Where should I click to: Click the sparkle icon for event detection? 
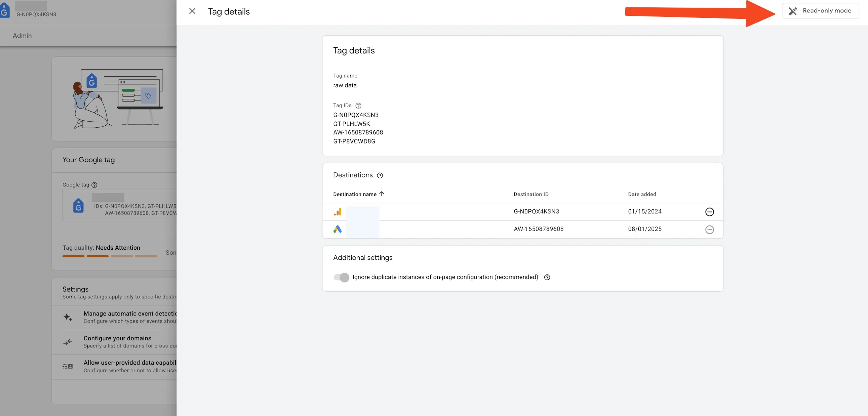pos(67,317)
